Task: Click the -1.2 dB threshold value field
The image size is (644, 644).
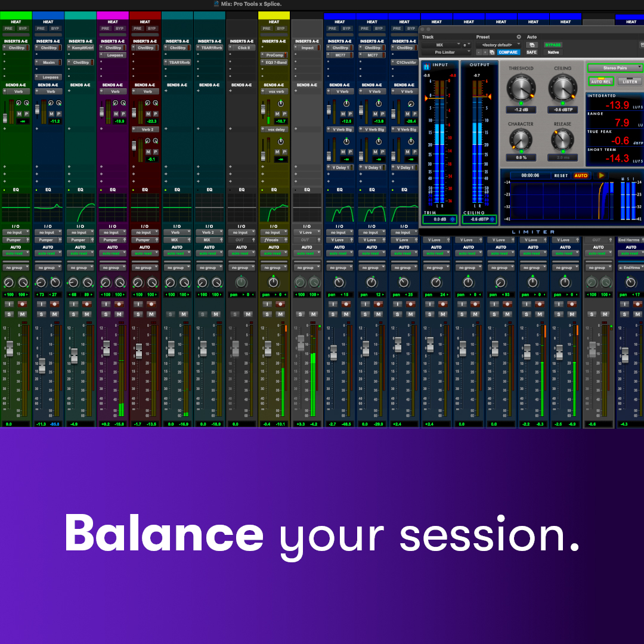Action: click(x=521, y=110)
